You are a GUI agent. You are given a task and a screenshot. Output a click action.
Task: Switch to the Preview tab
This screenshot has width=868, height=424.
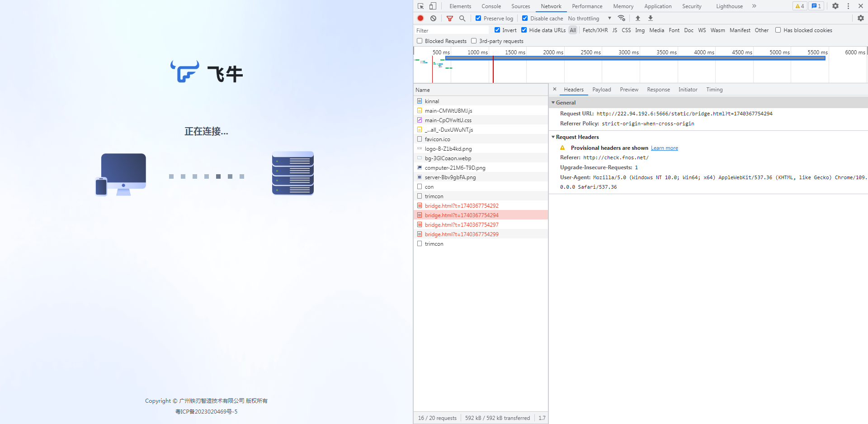[x=629, y=90]
